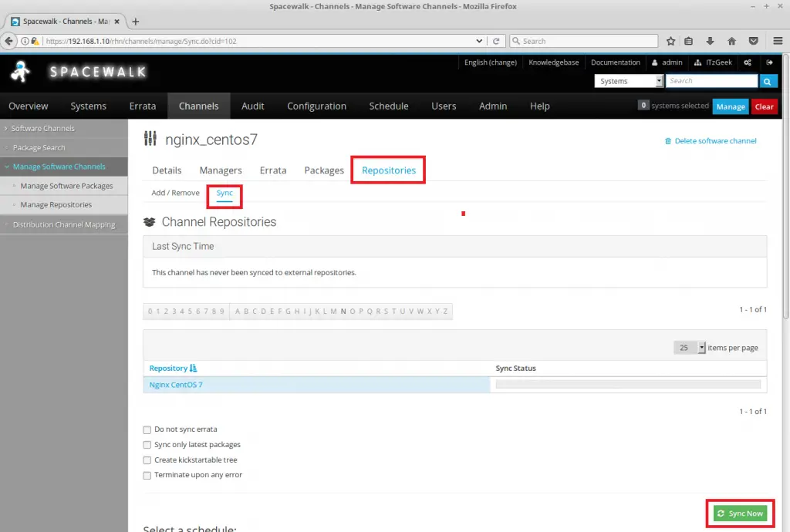Click site identity info icon
The image size is (790, 532).
24,42
